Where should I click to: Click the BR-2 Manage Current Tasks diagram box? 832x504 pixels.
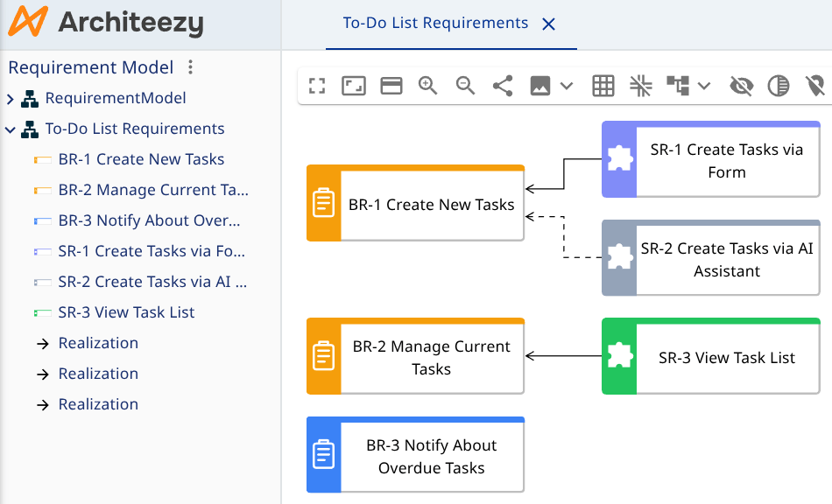pyautogui.click(x=414, y=356)
